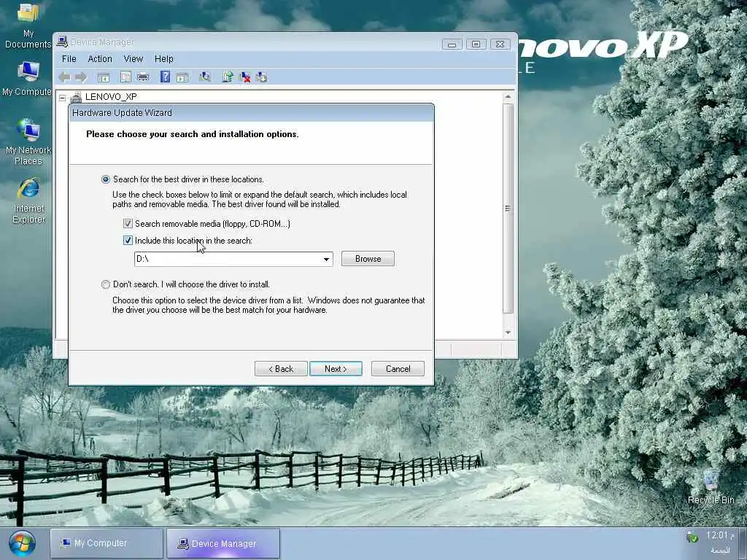Select the Recycle Bin desktop icon
The height and width of the screenshot is (560, 747).
(711, 486)
